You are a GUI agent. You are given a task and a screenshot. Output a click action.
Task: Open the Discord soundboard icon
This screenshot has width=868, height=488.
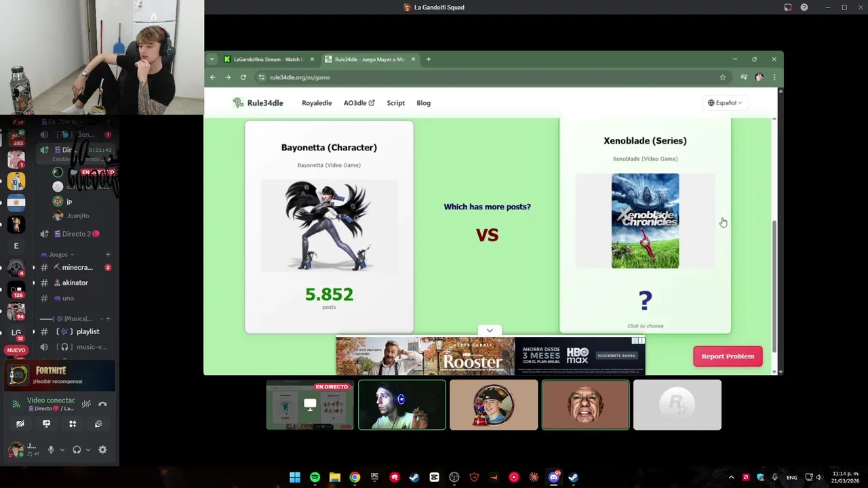[98, 424]
